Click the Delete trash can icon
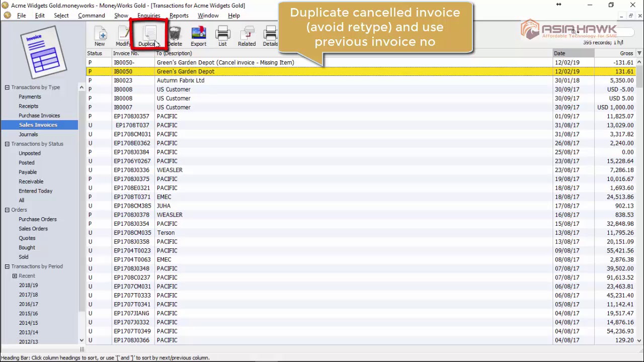Screen dimensions: 644x362 point(175,36)
